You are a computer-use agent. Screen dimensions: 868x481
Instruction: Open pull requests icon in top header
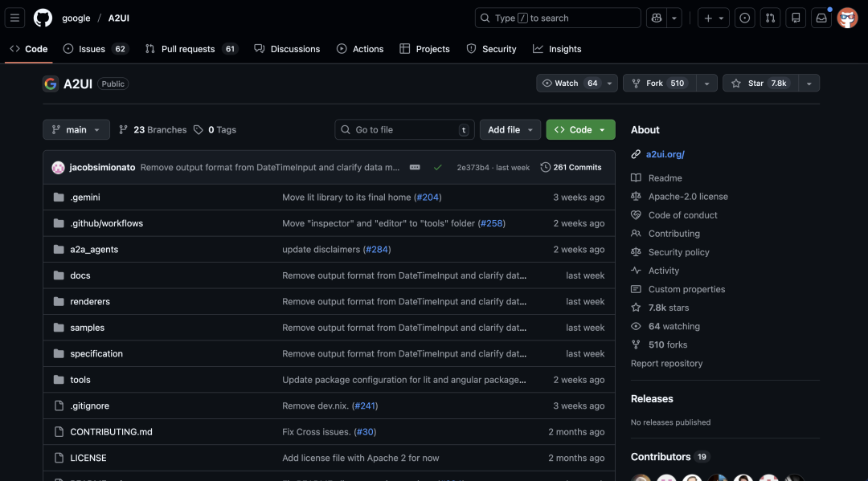tap(770, 18)
